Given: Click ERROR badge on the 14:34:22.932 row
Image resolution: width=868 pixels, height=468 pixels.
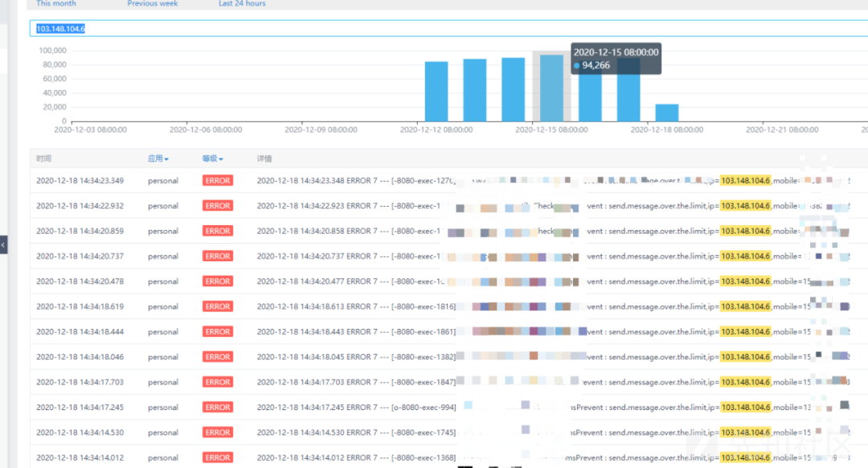Looking at the screenshot, I should point(218,206).
